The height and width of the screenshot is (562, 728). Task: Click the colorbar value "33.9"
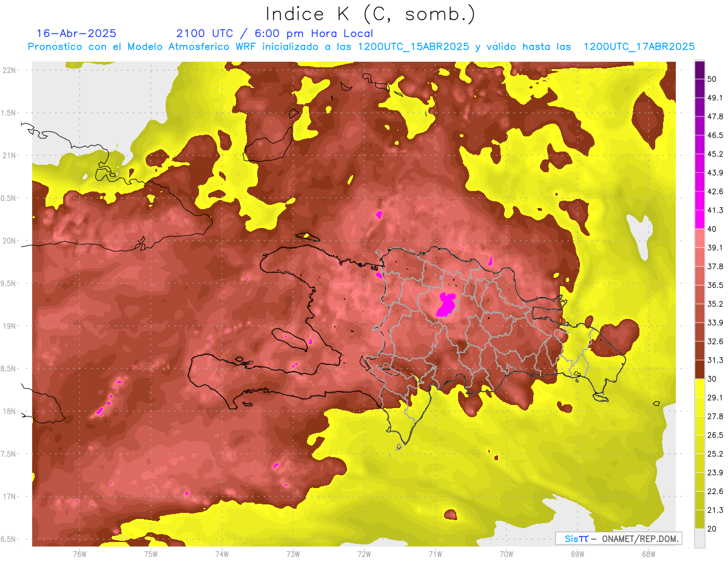click(x=715, y=323)
